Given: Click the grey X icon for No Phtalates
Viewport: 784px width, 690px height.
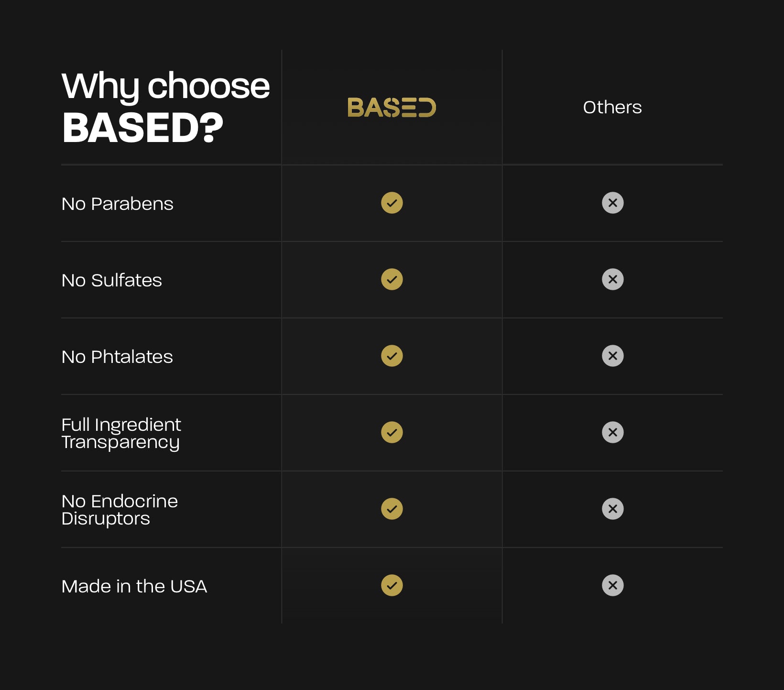Looking at the screenshot, I should click(x=613, y=356).
